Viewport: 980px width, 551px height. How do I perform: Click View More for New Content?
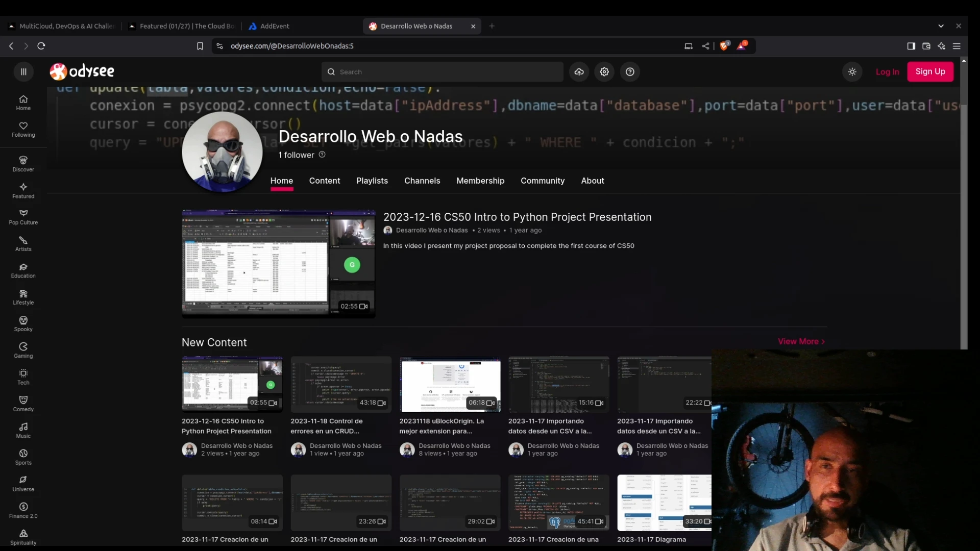pyautogui.click(x=801, y=341)
